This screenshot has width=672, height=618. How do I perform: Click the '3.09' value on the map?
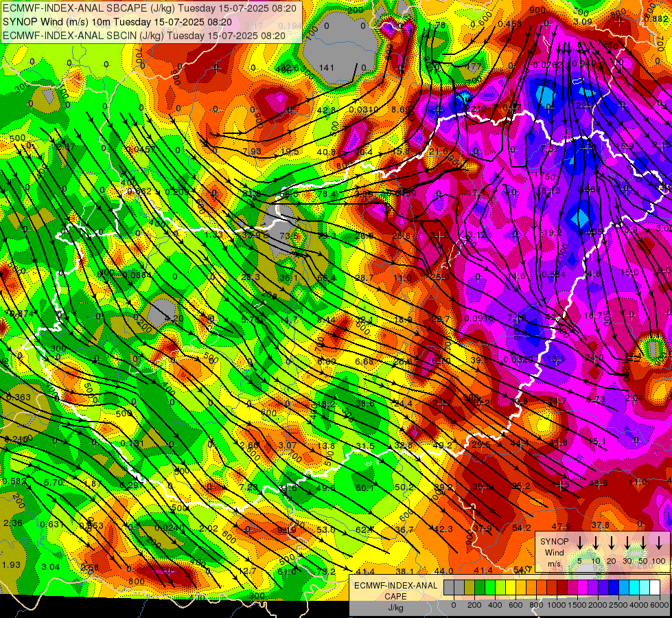[x=583, y=21]
